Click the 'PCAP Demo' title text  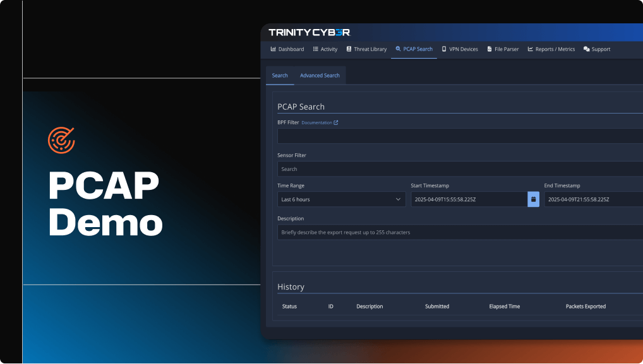pos(105,203)
